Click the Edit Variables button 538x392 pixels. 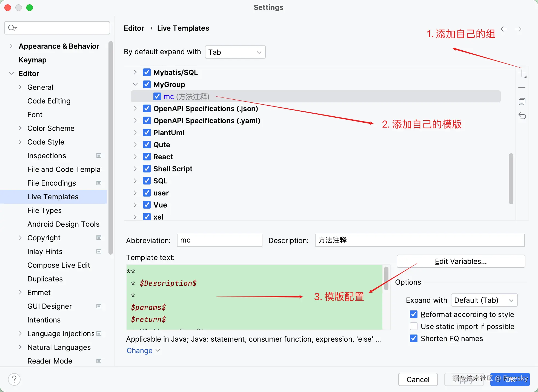point(460,261)
